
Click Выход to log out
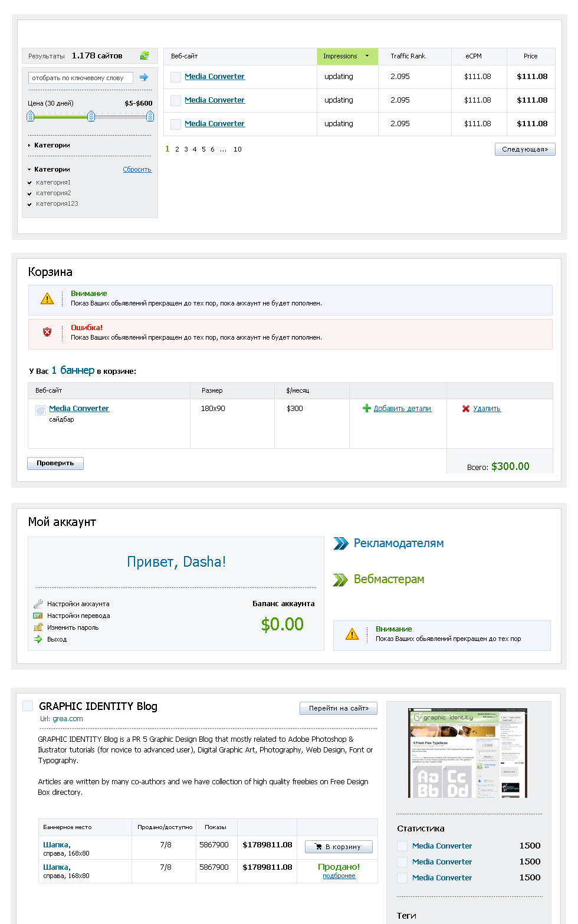coord(57,639)
